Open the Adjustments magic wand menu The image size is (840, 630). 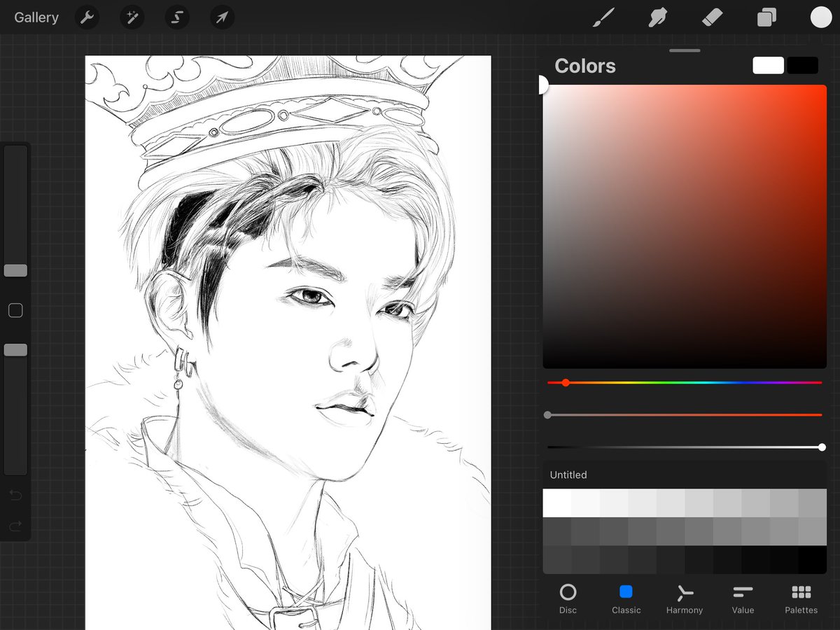click(132, 17)
